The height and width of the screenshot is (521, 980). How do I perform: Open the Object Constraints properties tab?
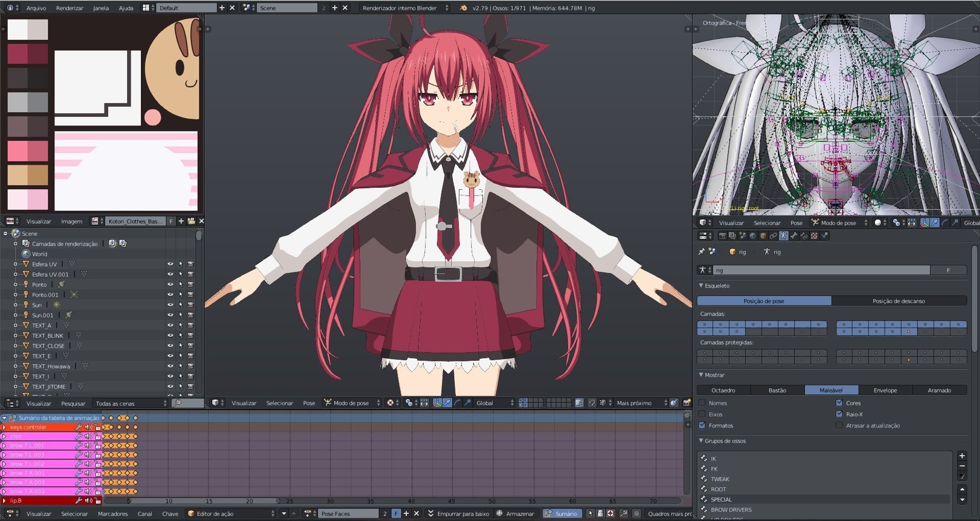coord(773,236)
